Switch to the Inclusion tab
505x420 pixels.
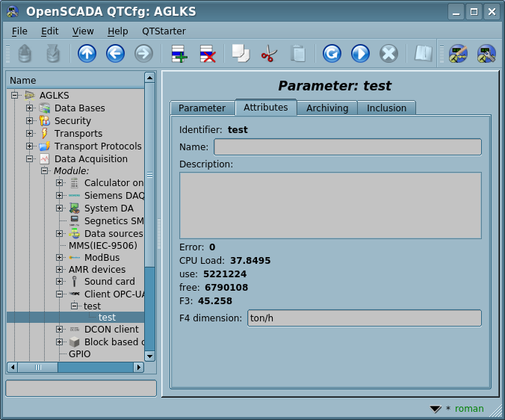tap(386, 108)
